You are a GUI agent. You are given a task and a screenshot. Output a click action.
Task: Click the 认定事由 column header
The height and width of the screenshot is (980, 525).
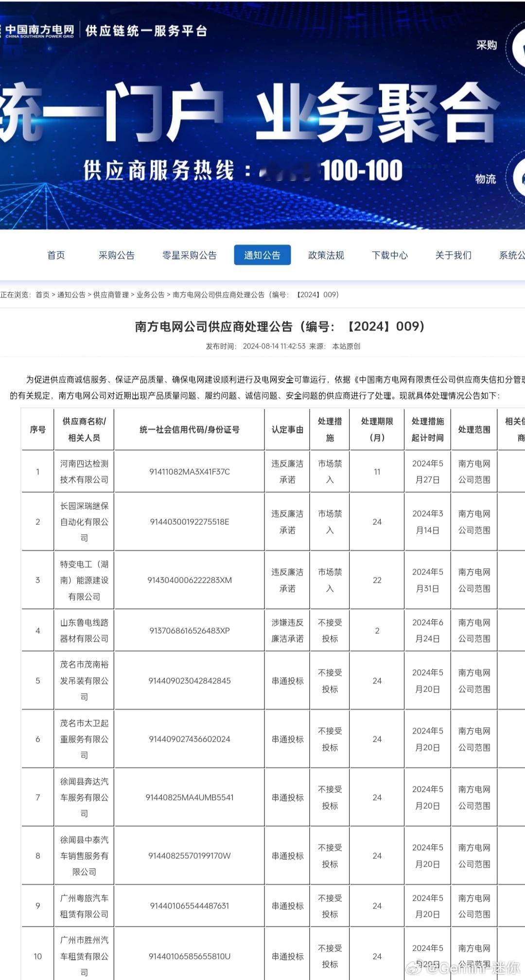287,429
